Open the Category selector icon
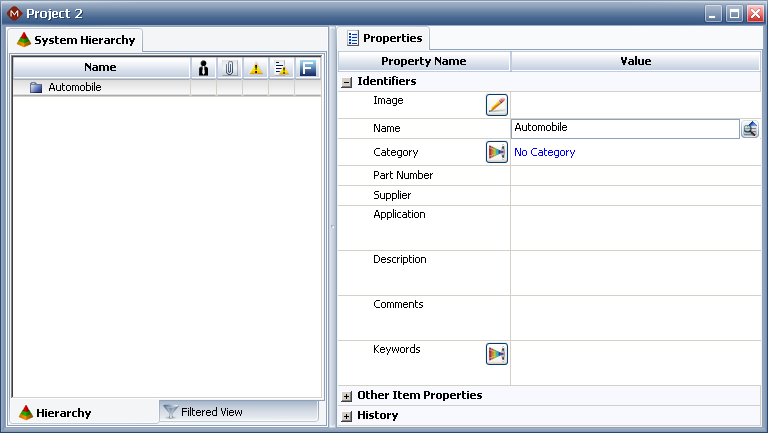The width and height of the screenshot is (768, 433). tap(497, 152)
